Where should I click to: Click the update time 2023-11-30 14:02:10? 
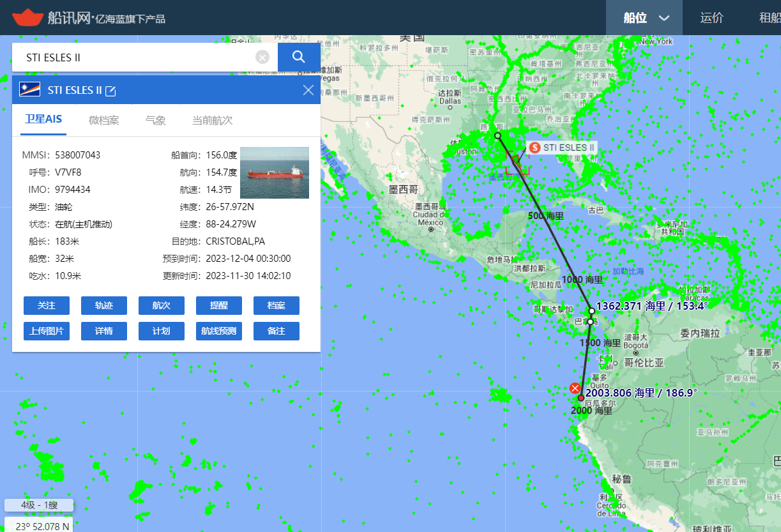(x=248, y=276)
